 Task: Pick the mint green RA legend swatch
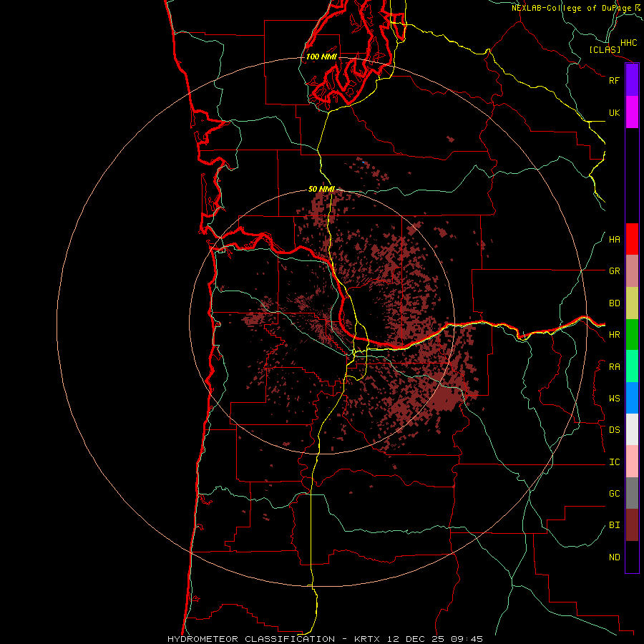point(632,366)
